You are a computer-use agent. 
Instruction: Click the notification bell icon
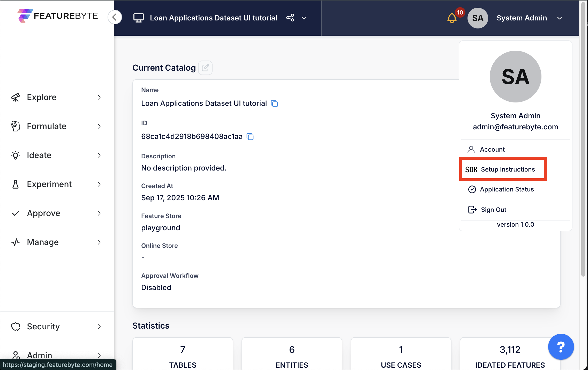click(452, 18)
